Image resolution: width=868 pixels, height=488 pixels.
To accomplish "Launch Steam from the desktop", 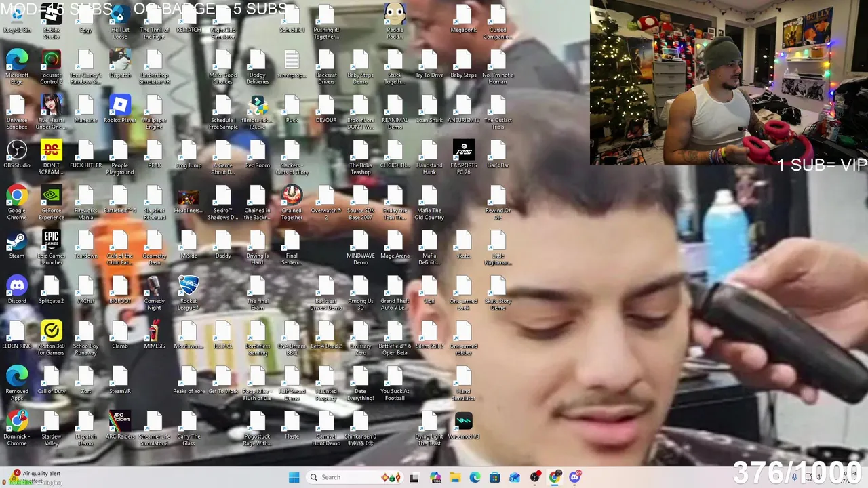I will (17, 244).
